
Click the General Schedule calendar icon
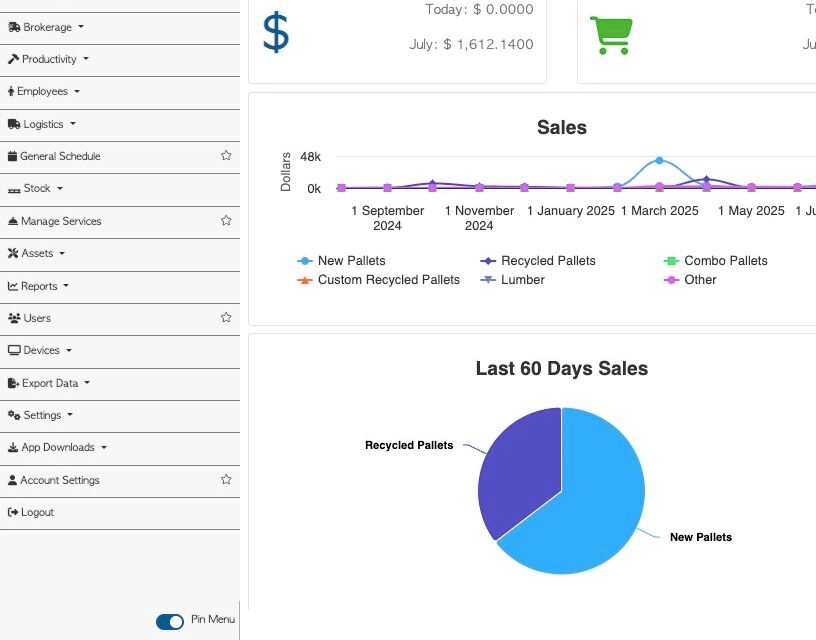click(x=12, y=156)
